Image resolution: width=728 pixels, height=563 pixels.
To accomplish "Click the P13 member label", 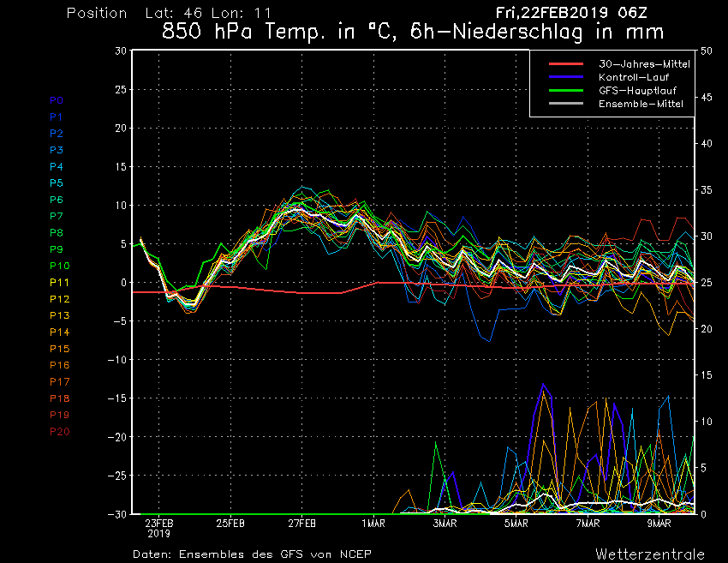I will [x=59, y=315].
